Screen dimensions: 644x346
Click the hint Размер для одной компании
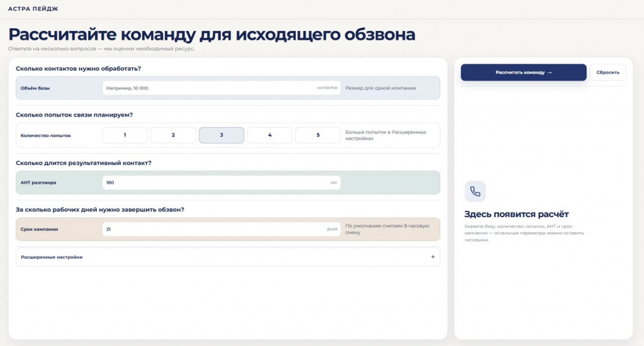380,88
